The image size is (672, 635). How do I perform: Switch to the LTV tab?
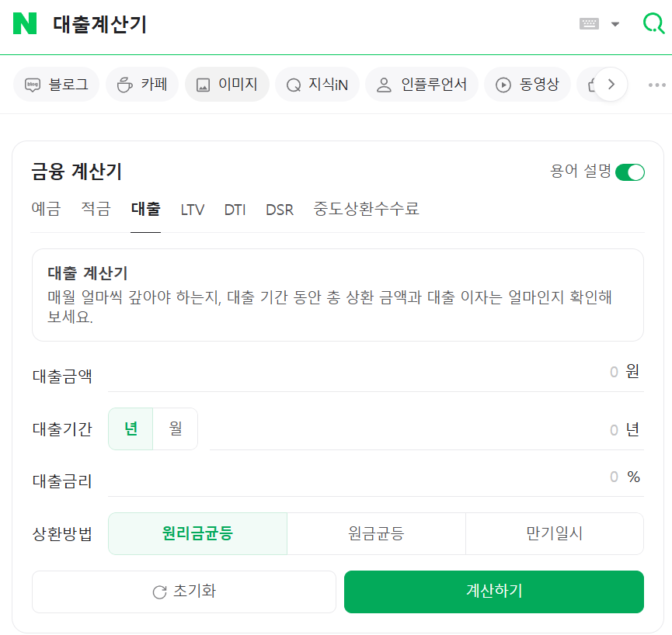pos(192,210)
